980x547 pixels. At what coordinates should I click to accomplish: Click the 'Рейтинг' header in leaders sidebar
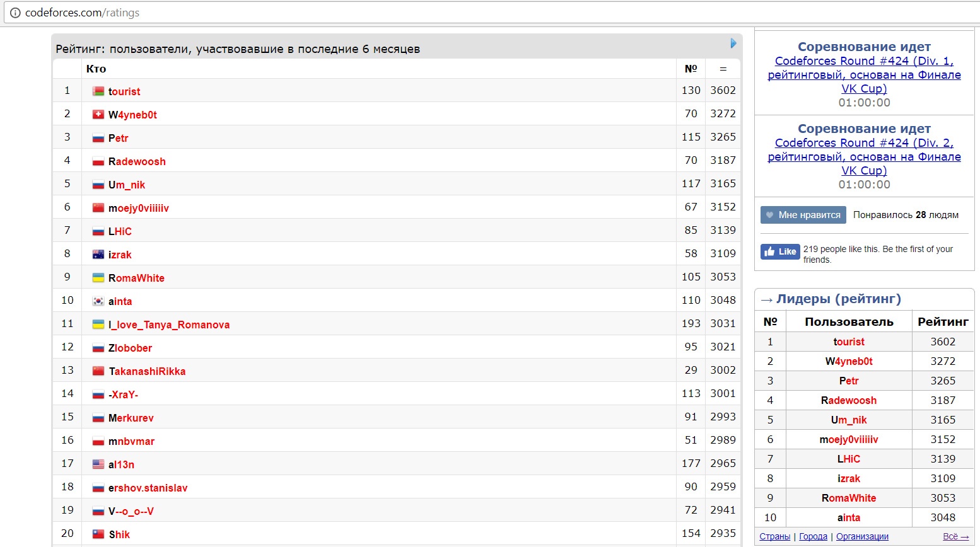click(x=943, y=322)
